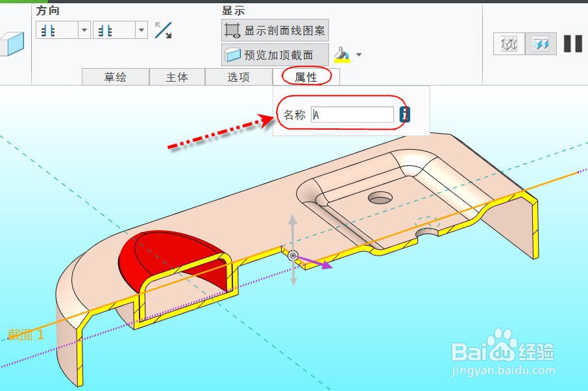Click the info button beside the name field
This screenshot has height=391, width=588.
tap(404, 114)
